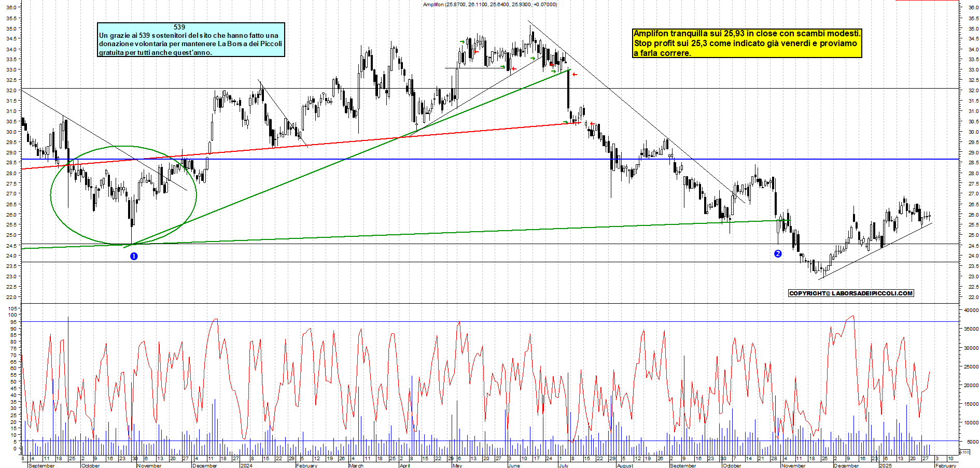The image size is (980, 468).
Task: Click the '26.0' label on the right price axis
Action: coord(973,215)
